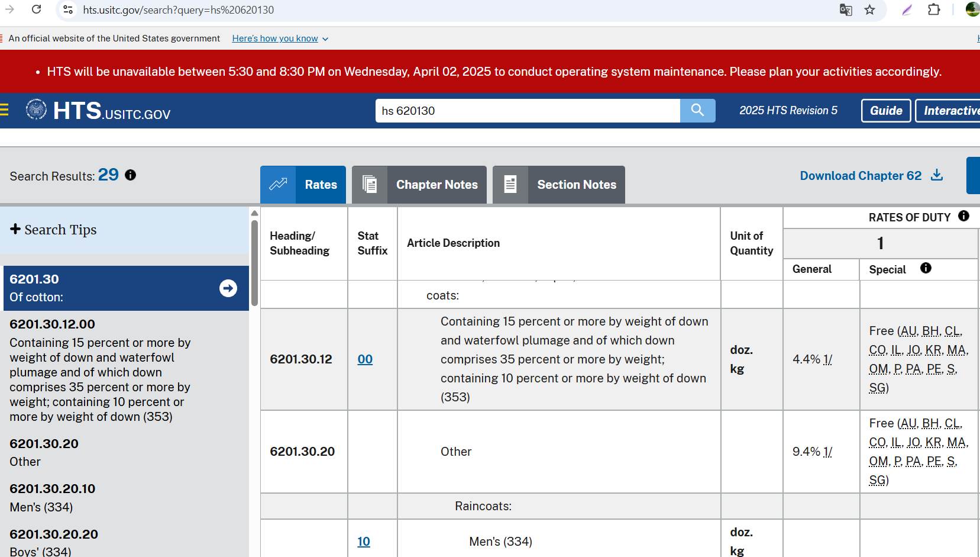Click the KR country code in 6201.30.20 row
This screenshot has width=980, height=557.
(x=933, y=442)
